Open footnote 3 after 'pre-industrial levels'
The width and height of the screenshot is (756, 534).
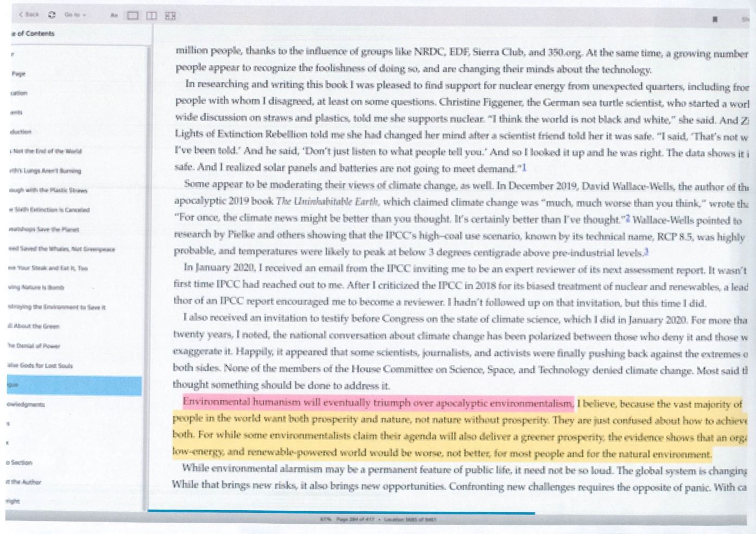(646, 252)
